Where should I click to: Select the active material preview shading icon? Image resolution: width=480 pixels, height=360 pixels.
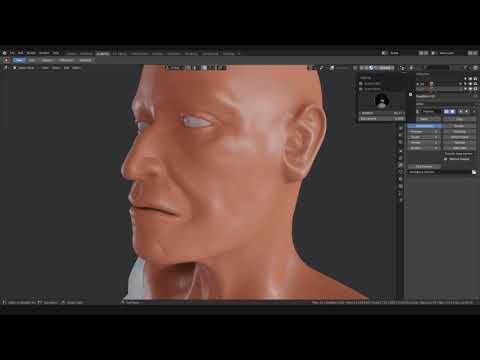371,68
